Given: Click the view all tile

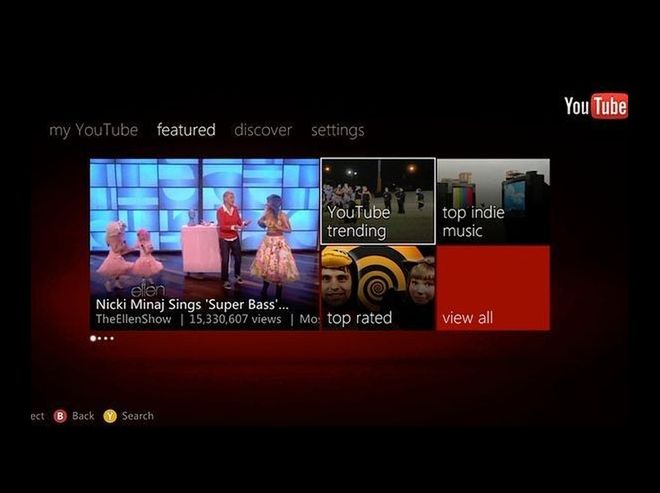Looking at the screenshot, I should pos(493,288).
